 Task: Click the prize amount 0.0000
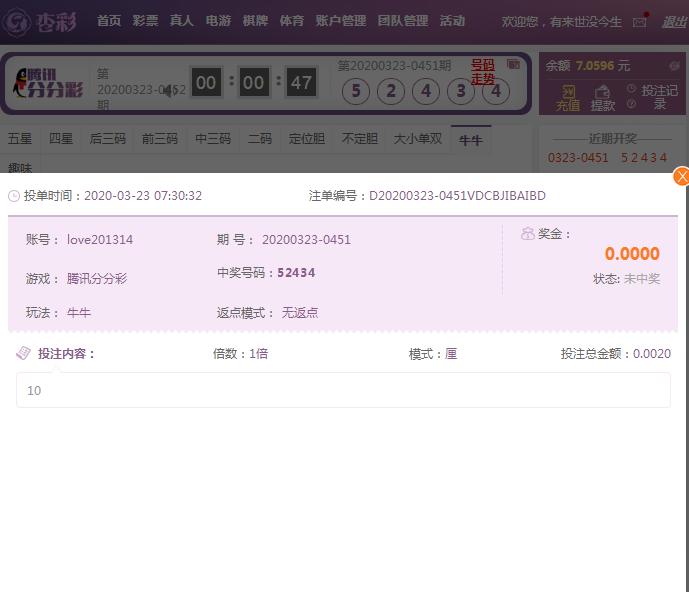(632, 254)
